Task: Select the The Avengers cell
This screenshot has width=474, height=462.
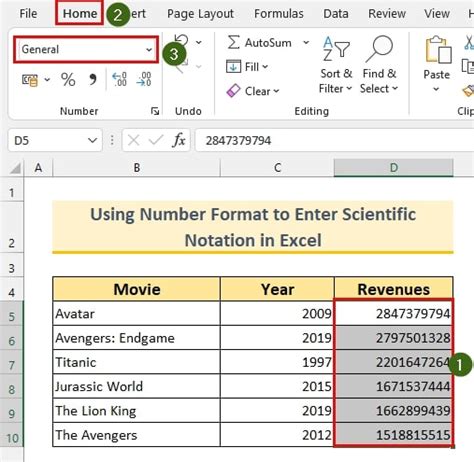Action: point(136,435)
